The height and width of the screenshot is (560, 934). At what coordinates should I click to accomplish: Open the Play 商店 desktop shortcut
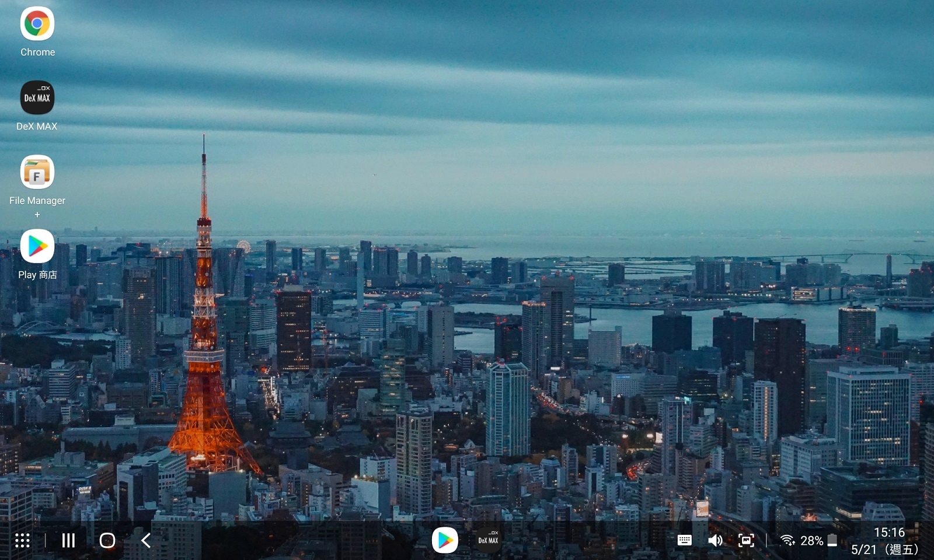click(x=37, y=254)
